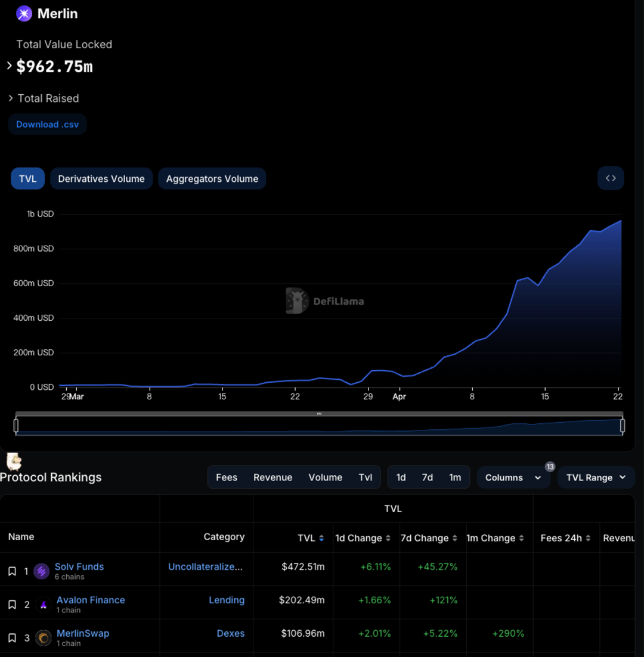This screenshot has width=644, height=657.
Task: Click the Avalon Finance protocol logo
Action: pos(43,604)
